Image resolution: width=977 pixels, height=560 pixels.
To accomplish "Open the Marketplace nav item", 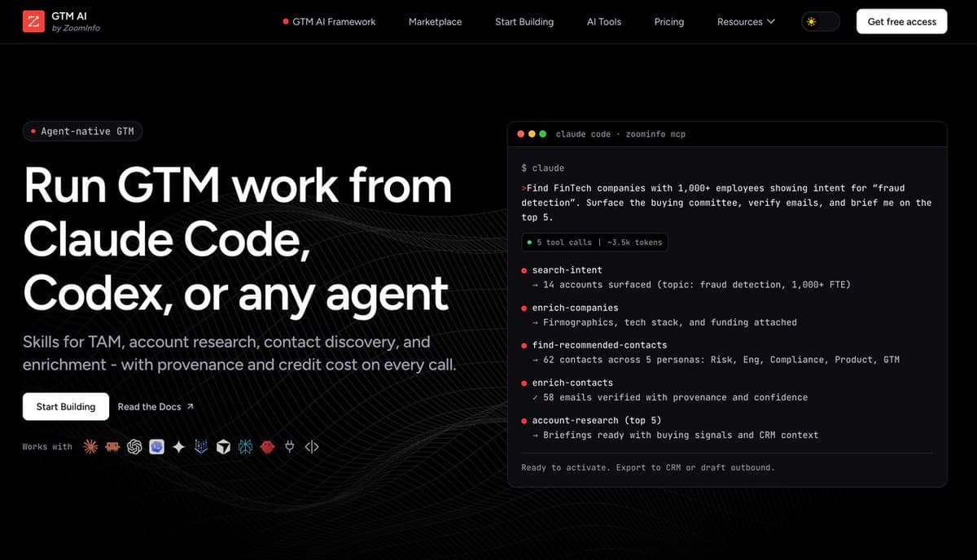I will click(x=435, y=22).
